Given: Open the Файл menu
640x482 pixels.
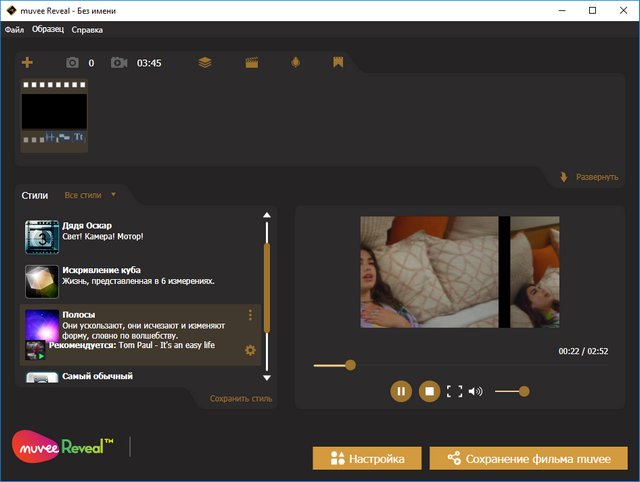Looking at the screenshot, I should point(14,30).
